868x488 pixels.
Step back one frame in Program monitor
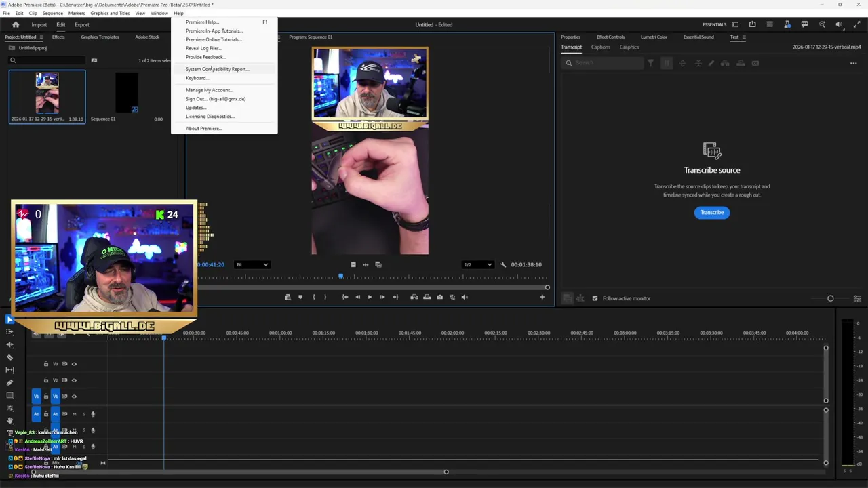pyautogui.click(x=357, y=297)
